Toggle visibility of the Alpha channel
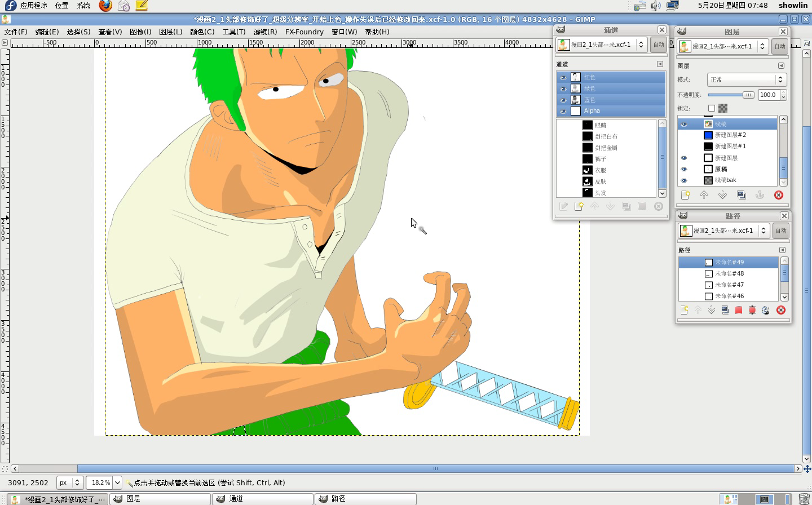 tap(563, 111)
